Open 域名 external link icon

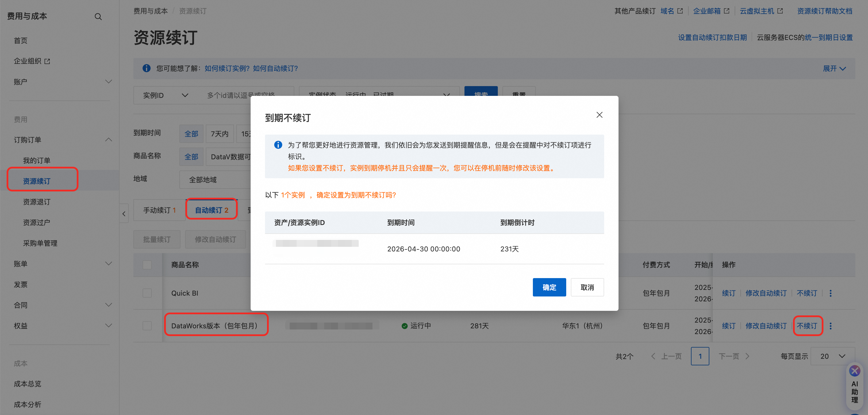click(680, 11)
